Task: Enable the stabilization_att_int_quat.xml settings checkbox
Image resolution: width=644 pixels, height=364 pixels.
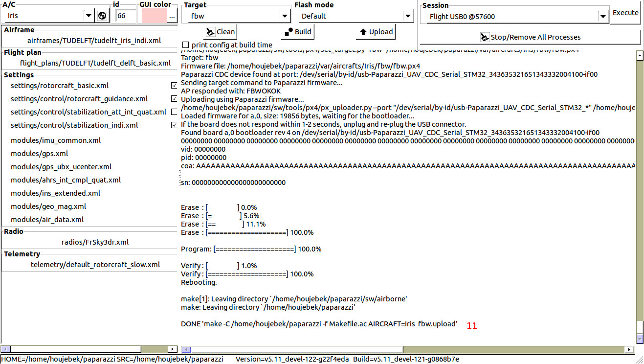Action: [x=174, y=112]
